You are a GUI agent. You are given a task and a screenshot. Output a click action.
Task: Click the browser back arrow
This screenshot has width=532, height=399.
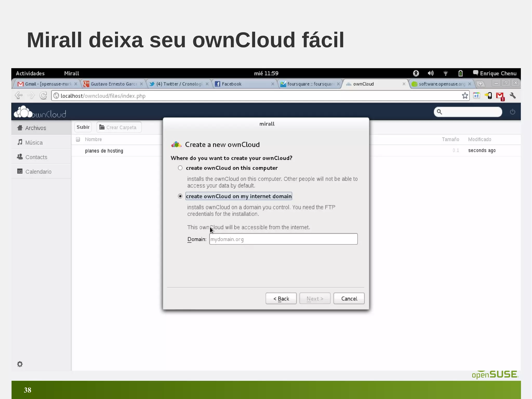click(x=19, y=96)
